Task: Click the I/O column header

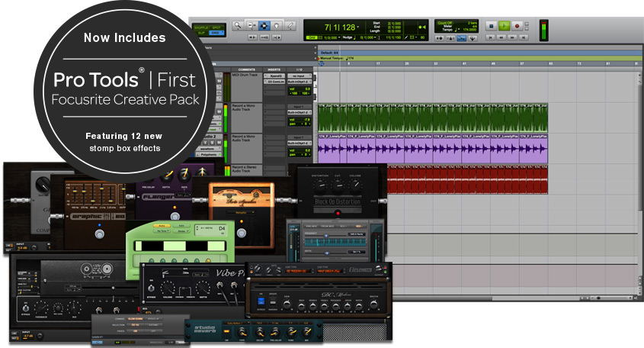Action: 300,69
